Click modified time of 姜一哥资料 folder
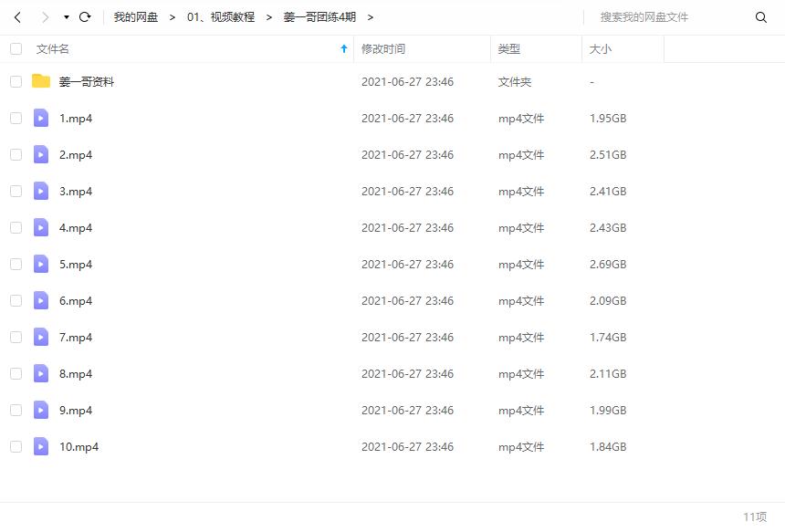The image size is (785, 532). tap(407, 81)
